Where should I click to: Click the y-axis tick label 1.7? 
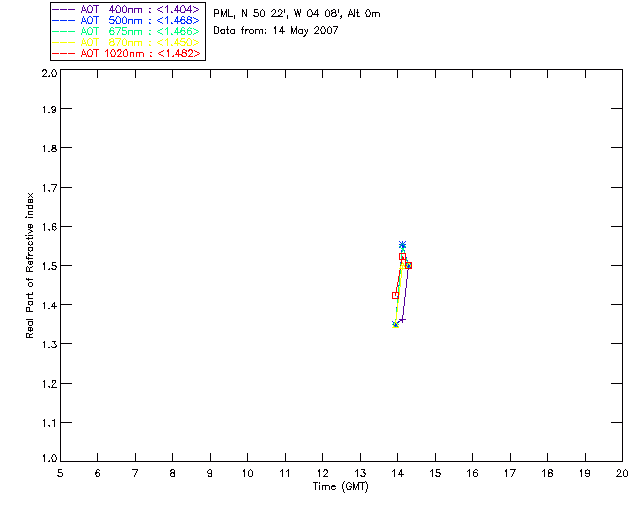(50, 188)
